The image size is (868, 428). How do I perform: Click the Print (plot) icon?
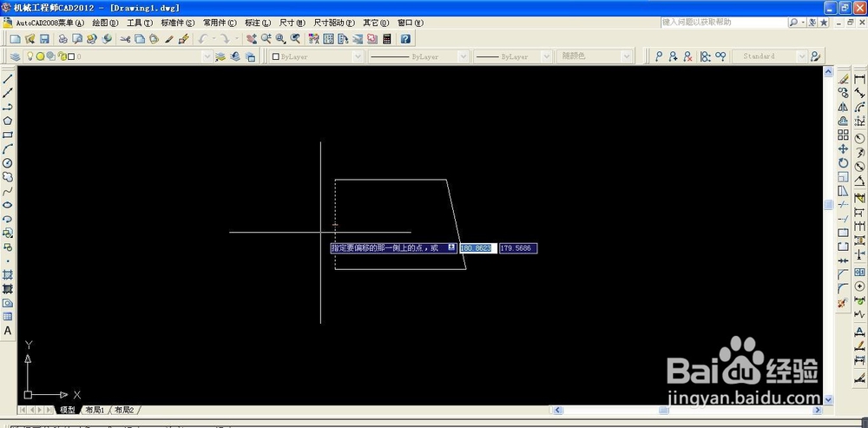pyautogui.click(x=62, y=39)
